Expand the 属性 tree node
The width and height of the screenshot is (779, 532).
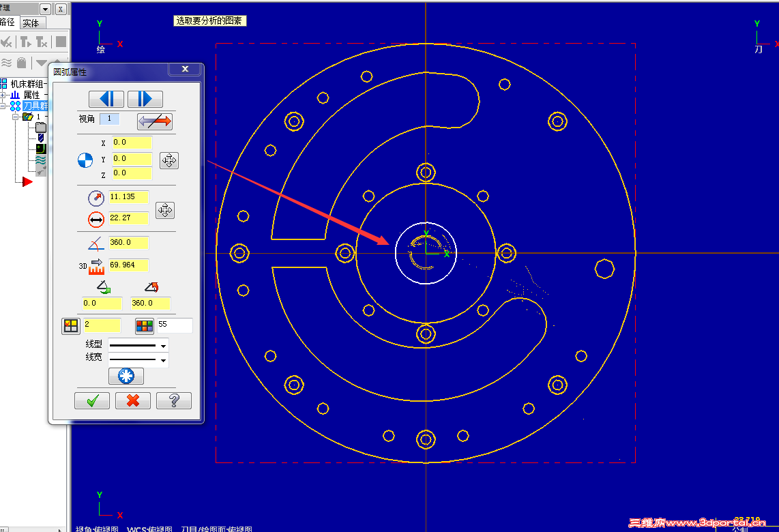point(3,95)
